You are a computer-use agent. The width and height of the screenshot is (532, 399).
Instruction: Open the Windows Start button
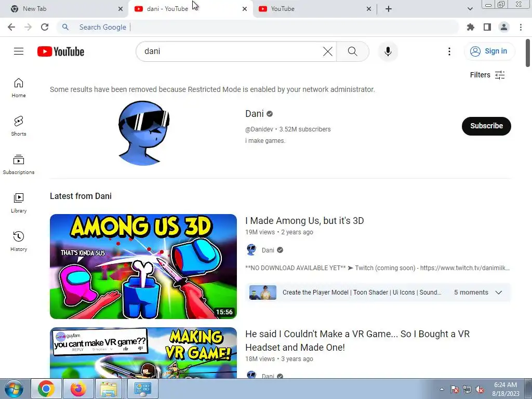coord(14,389)
